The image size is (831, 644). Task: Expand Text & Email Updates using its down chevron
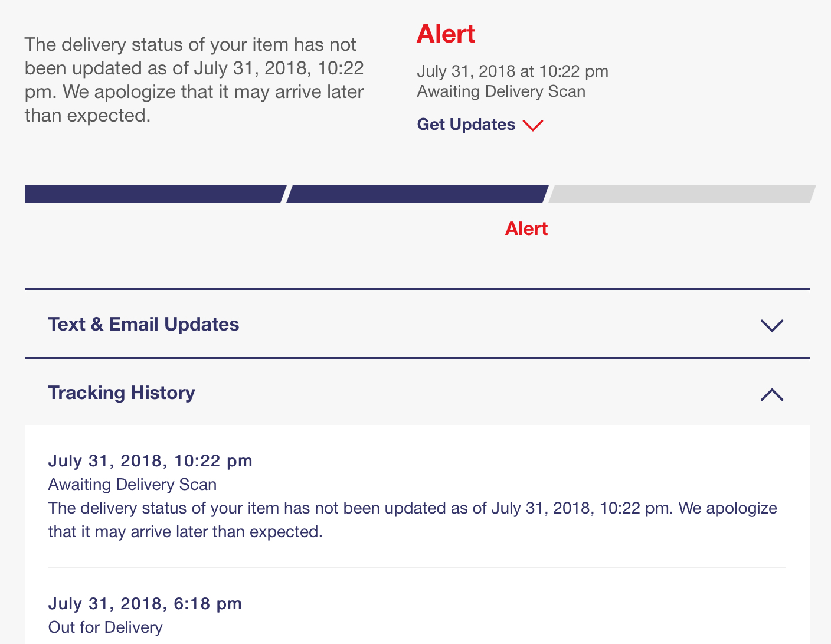(x=771, y=325)
